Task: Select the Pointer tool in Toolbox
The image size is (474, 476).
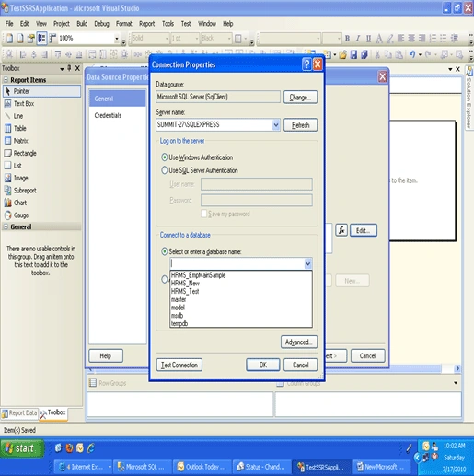Action: (x=41, y=91)
